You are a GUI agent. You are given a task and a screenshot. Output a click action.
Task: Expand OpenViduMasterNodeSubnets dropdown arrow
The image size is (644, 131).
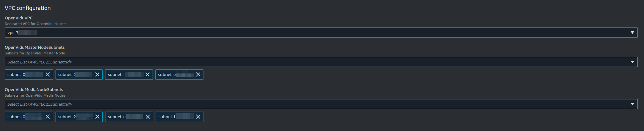[x=632, y=62]
